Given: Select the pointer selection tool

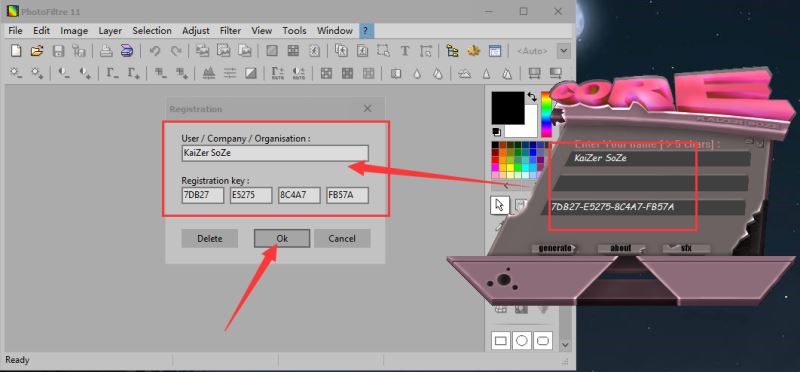Looking at the screenshot, I should 499,205.
